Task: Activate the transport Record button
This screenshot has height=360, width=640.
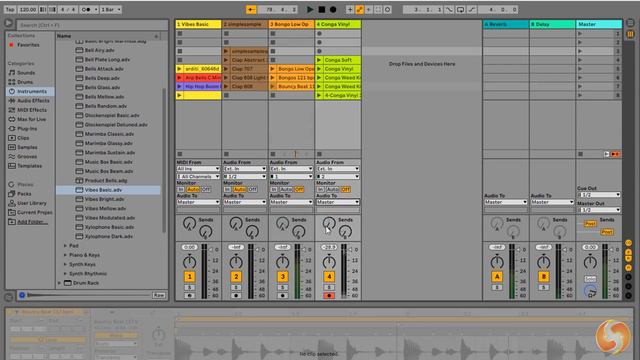Action: (x=333, y=9)
